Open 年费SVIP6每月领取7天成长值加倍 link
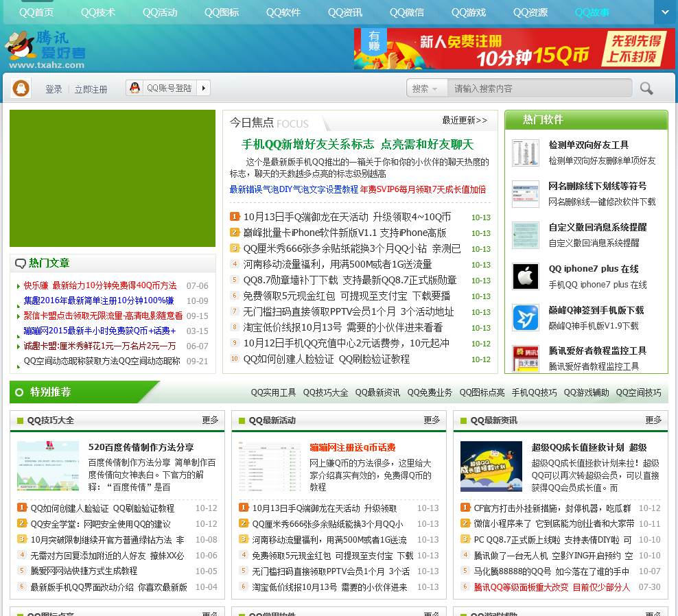 tap(423, 189)
